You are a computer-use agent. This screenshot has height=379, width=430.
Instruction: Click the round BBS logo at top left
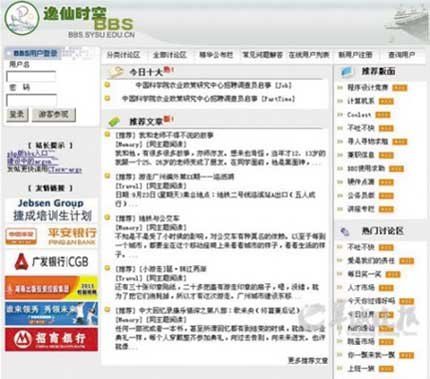(x=22, y=19)
